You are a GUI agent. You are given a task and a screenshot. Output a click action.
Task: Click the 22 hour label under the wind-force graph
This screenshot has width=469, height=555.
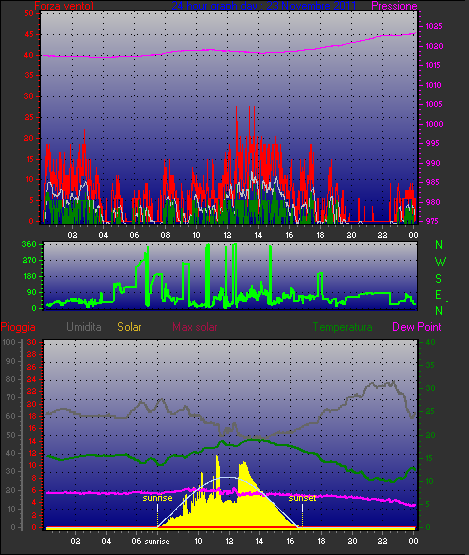(x=382, y=235)
